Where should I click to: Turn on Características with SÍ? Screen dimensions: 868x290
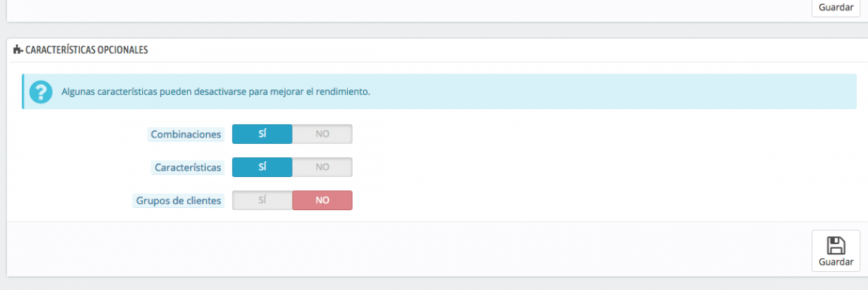click(263, 167)
